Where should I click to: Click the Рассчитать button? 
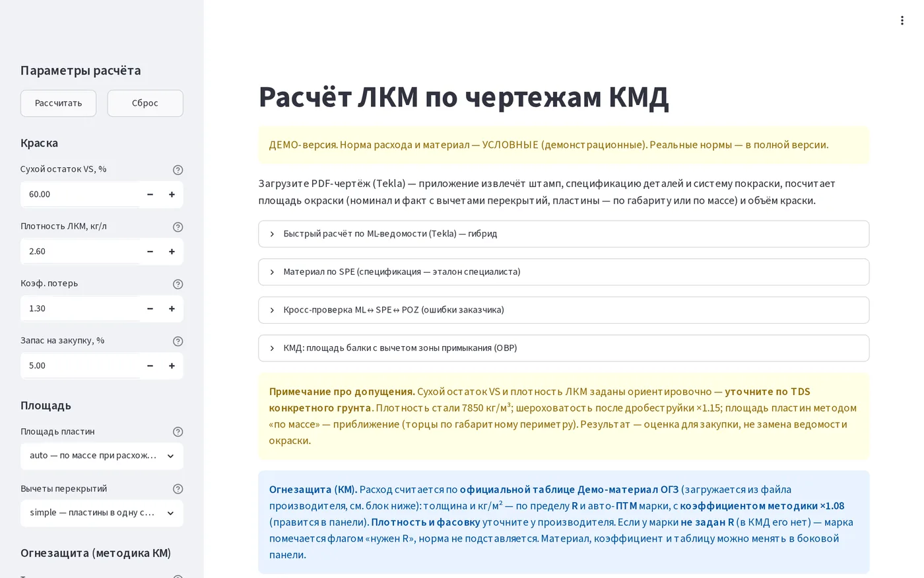58,103
